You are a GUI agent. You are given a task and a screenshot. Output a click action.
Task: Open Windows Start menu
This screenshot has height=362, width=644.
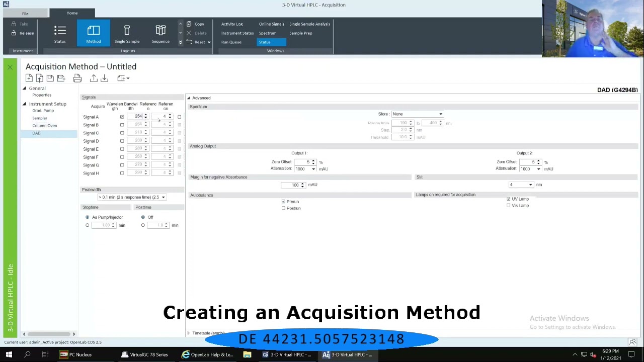[x=9, y=355]
